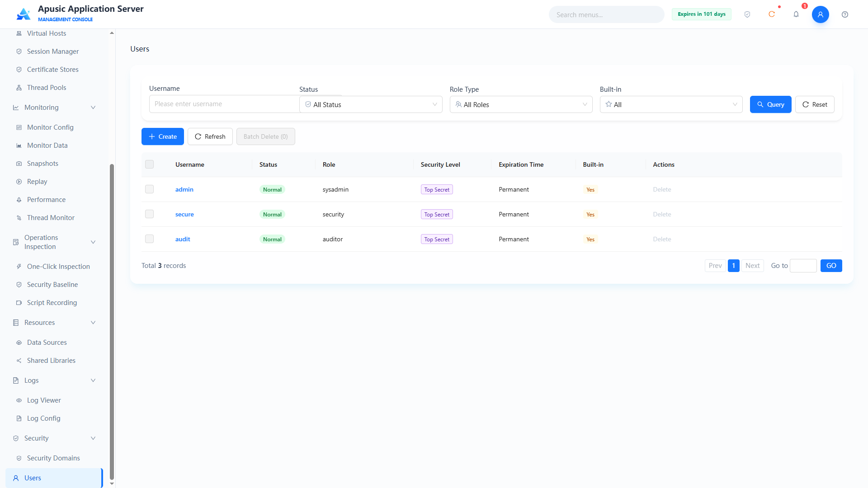Click the Virtual Hosts sidebar icon
This screenshot has width=868, height=488.
[19, 33]
